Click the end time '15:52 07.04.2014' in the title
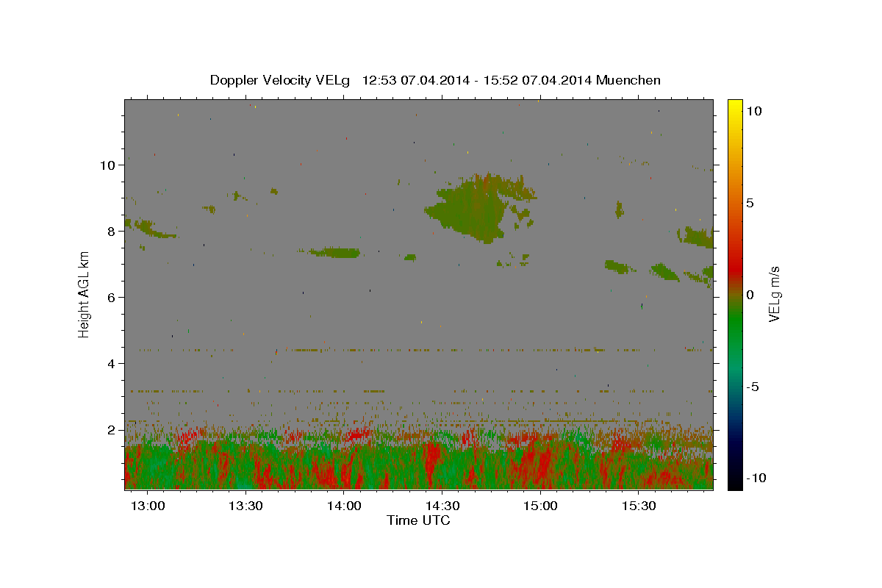The width and height of the screenshot is (882, 588). (537, 80)
